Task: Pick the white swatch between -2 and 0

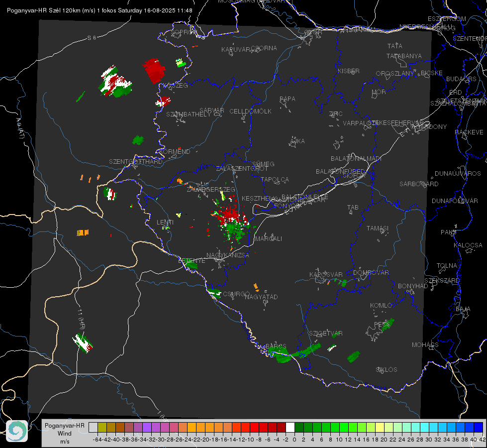Action: click(x=290, y=427)
